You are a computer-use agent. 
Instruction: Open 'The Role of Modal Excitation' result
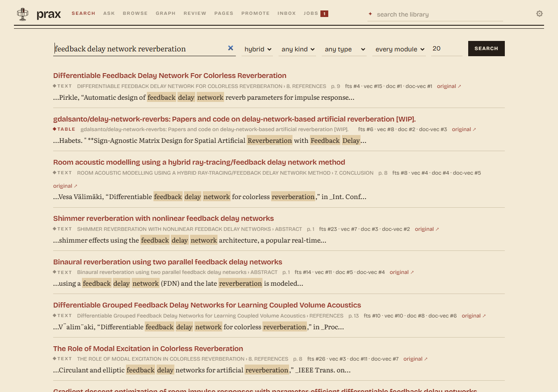148,348
